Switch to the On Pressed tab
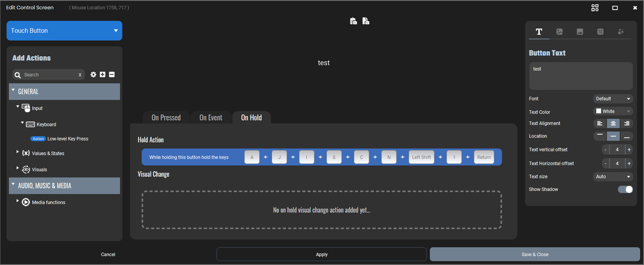 point(166,117)
